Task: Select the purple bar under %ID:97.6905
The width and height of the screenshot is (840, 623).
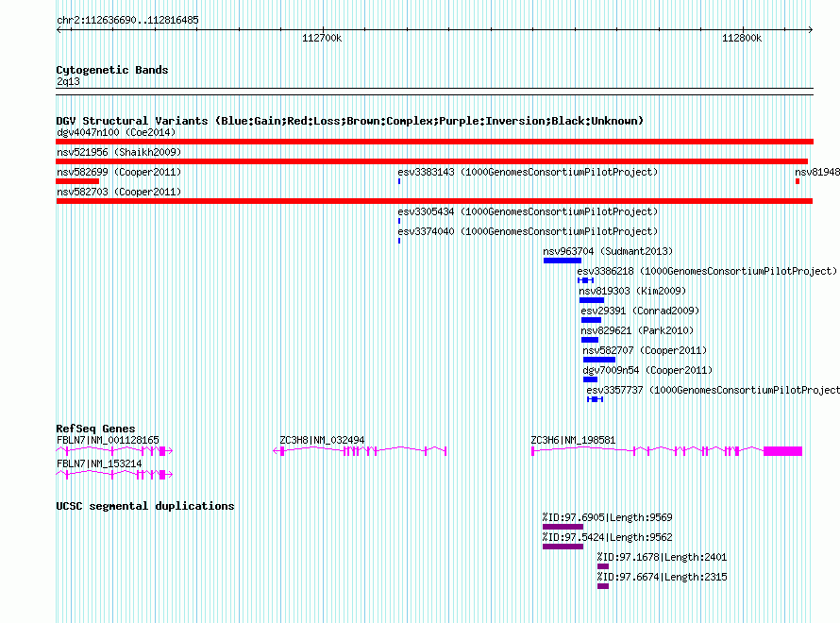Action: coord(563,527)
